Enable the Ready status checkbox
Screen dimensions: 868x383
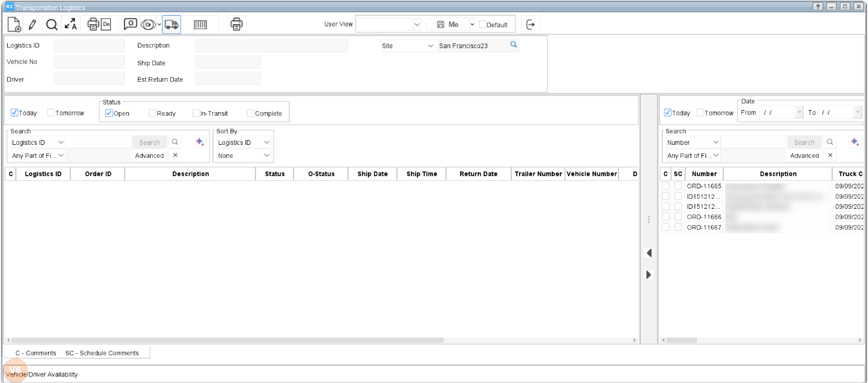[x=153, y=113]
